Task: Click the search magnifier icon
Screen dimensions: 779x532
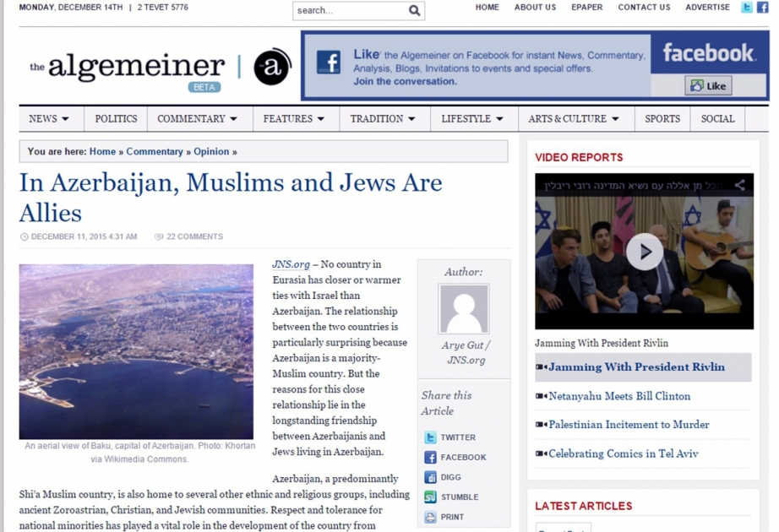Action: tap(414, 10)
